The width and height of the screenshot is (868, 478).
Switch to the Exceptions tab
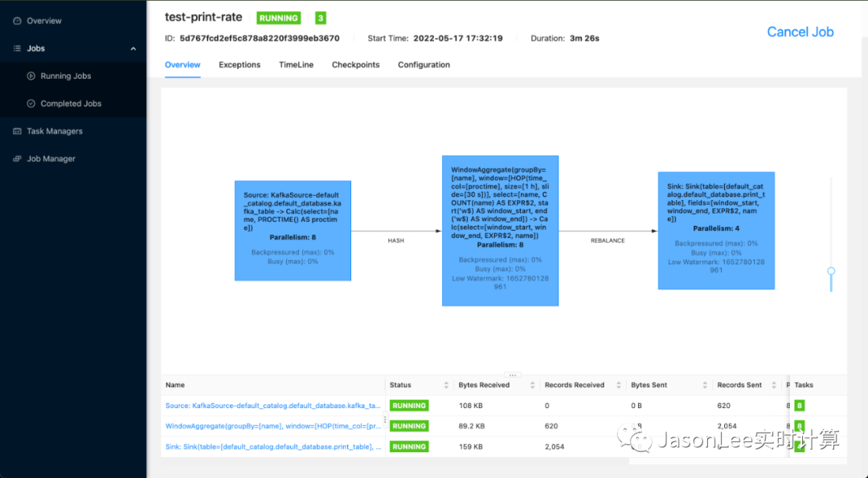click(x=240, y=65)
